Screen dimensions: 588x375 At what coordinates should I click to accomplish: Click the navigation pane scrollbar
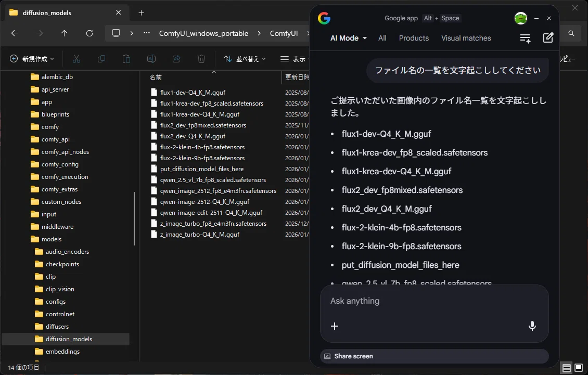pos(134,218)
